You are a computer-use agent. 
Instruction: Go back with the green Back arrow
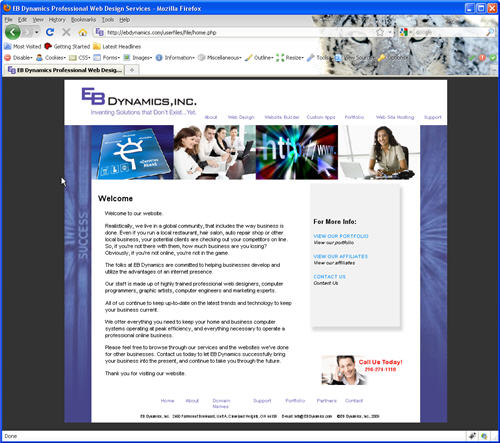click(13, 32)
